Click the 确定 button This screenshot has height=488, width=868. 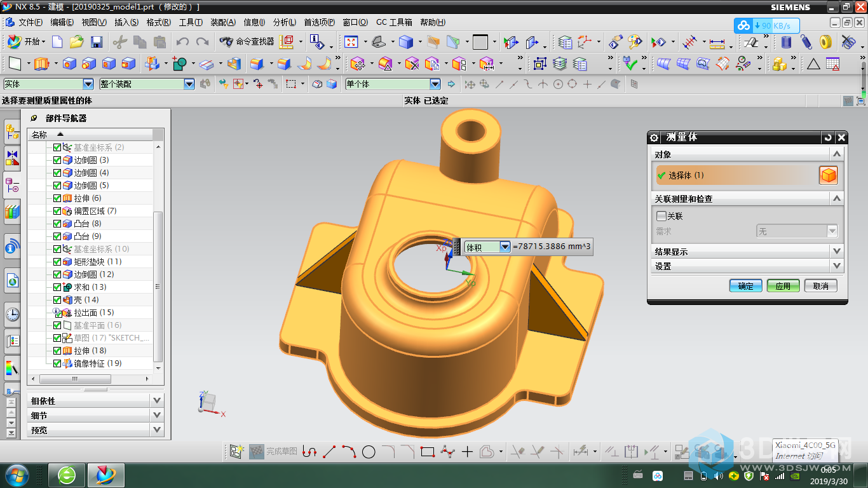(x=745, y=286)
